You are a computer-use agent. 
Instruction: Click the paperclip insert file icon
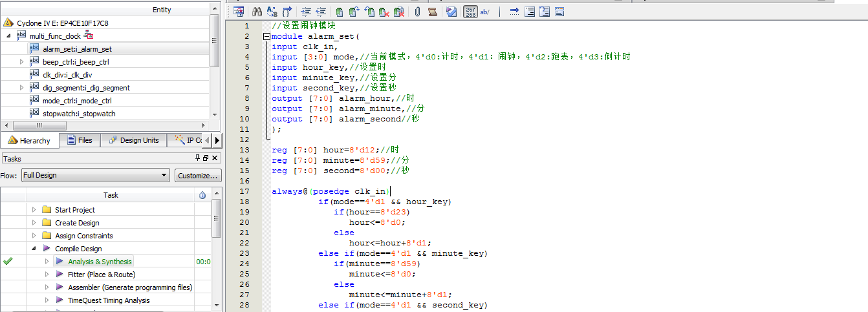(418, 12)
